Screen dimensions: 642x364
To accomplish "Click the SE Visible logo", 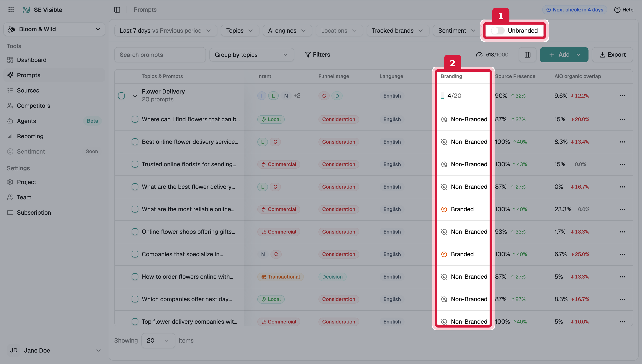I will coord(26,10).
